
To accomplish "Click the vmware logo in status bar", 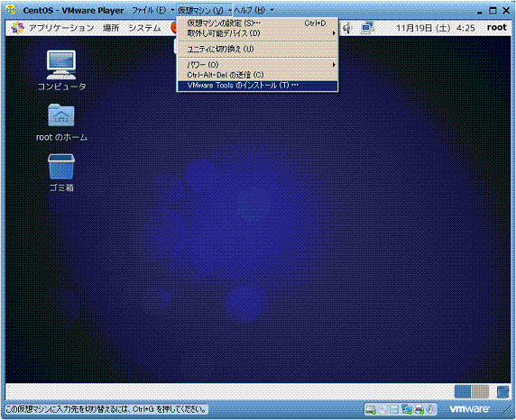I will (470, 409).
